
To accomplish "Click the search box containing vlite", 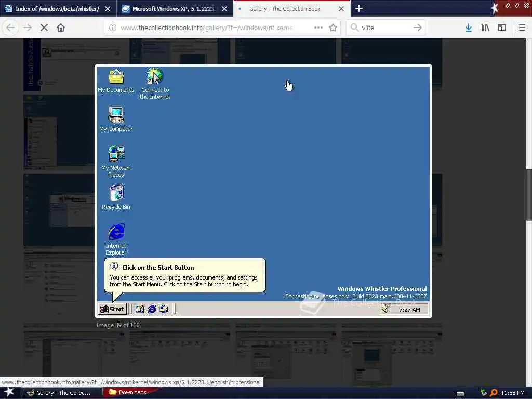I will [x=385, y=28].
